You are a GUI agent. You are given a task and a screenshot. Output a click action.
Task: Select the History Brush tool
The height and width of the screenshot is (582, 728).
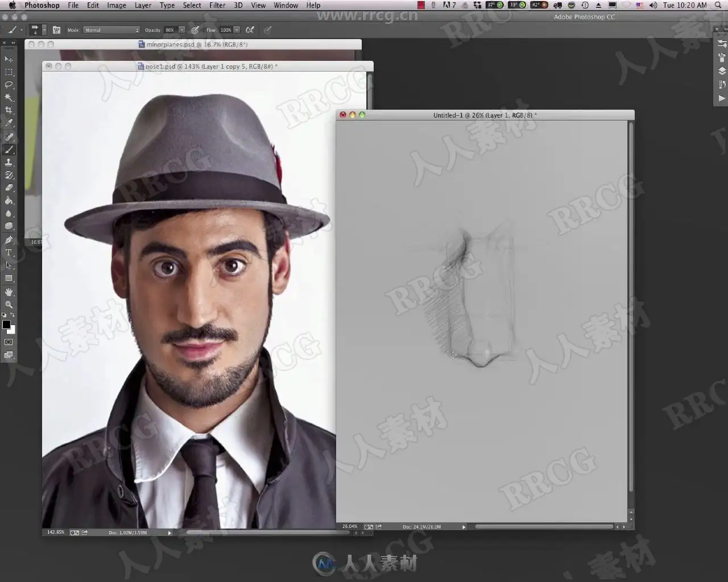9,175
